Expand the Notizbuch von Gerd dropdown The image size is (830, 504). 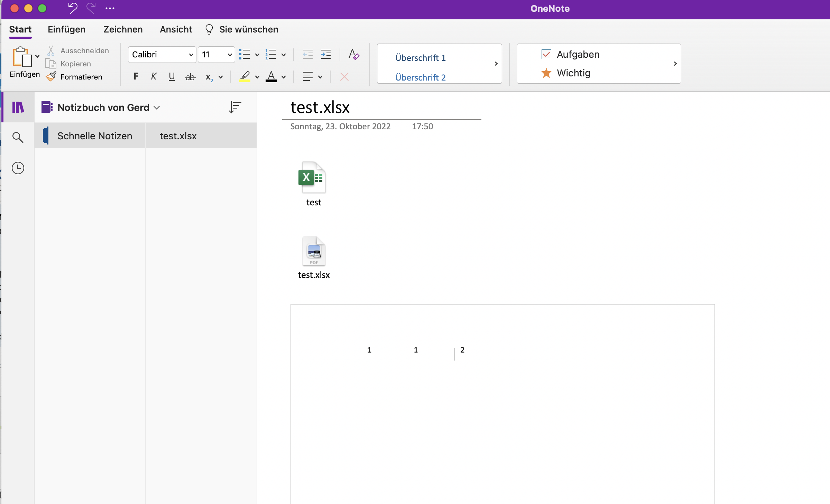click(x=157, y=108)
